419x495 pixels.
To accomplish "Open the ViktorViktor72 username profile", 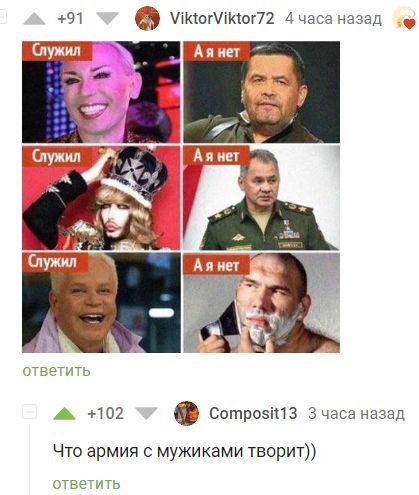I will (222, 18).
